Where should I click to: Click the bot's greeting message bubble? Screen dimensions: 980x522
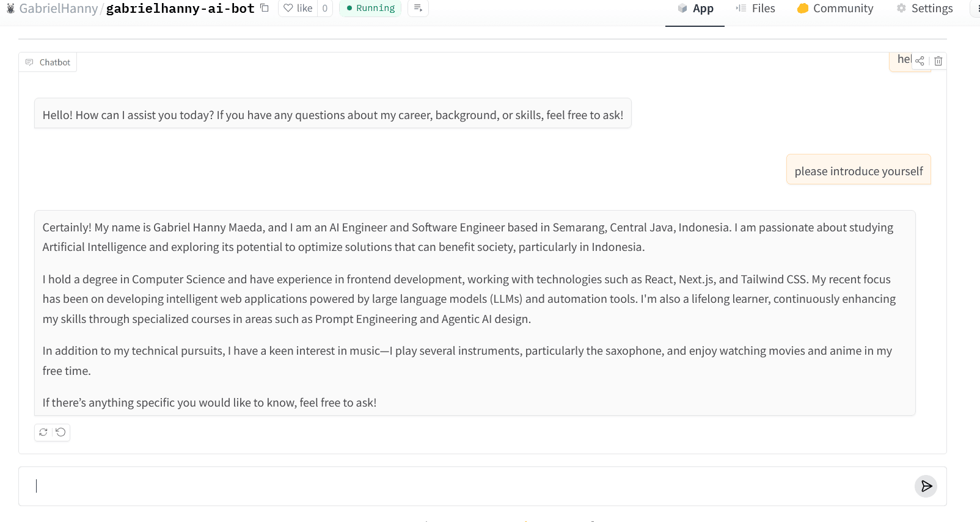coord(332,115)
